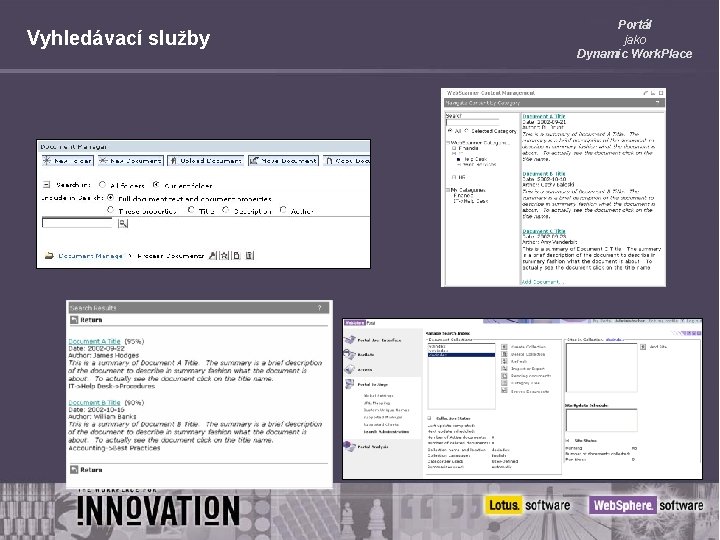Click Portal Analysis sidebar icon

tap(350, 446)
